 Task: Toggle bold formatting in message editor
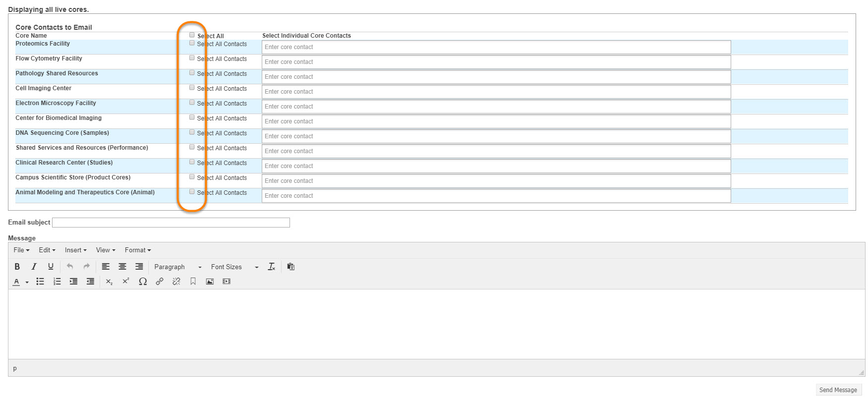[x=17, y=267]
